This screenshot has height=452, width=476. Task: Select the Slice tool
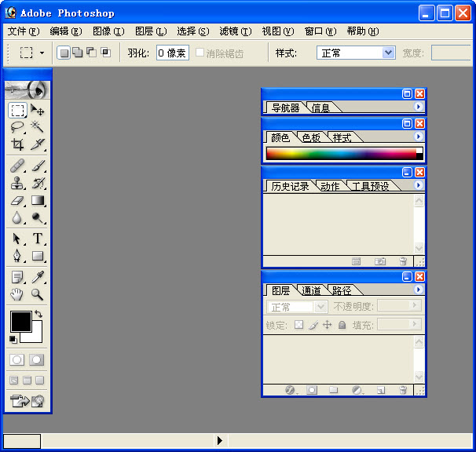[38, 144]
